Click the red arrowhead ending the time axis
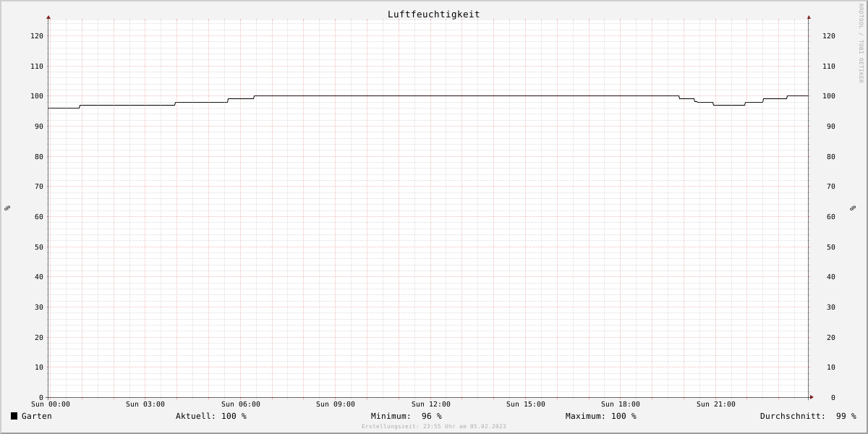Image resolution: width=868 pixels, height=434 pixels. click(812, 397)
